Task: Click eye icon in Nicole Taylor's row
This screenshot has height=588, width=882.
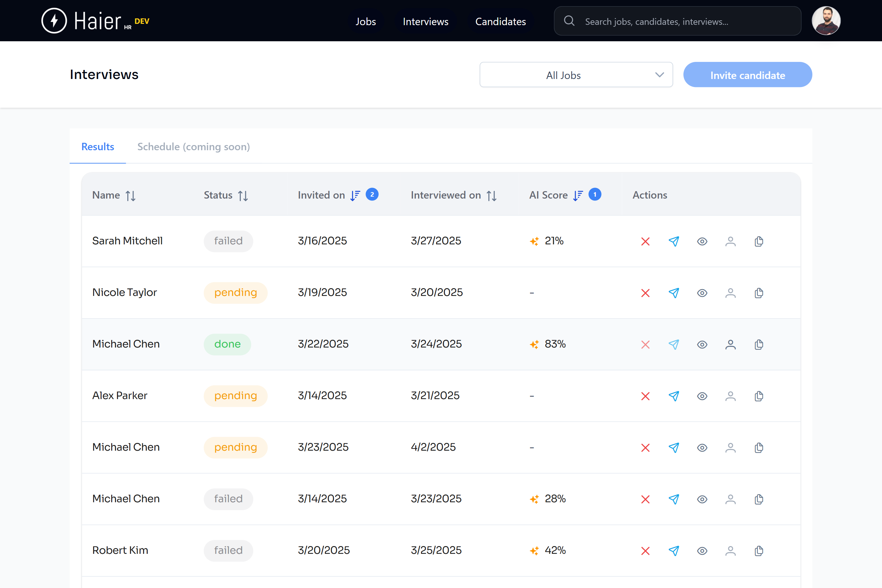Action: [702, 293]
